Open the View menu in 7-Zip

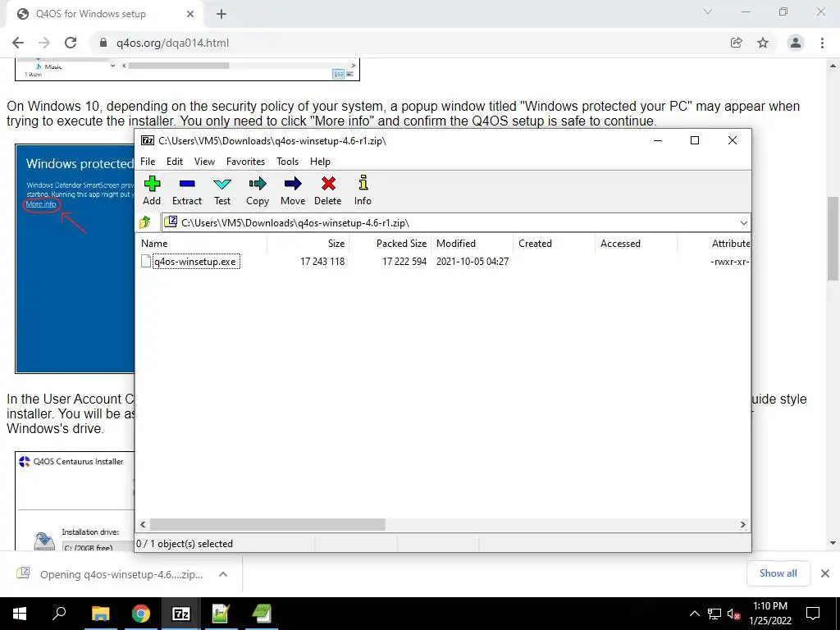pyautogui.click(x=204, y=162)
